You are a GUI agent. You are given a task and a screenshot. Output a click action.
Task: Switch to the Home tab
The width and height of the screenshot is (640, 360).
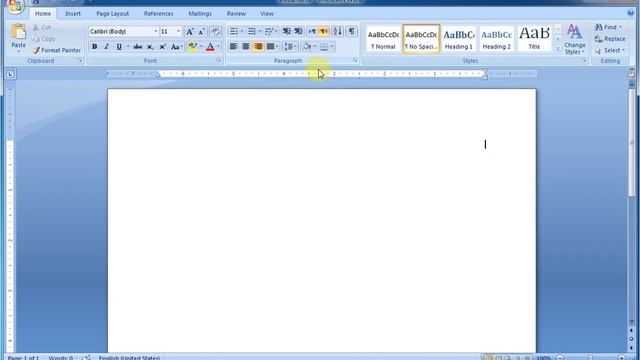coord(43,13)
